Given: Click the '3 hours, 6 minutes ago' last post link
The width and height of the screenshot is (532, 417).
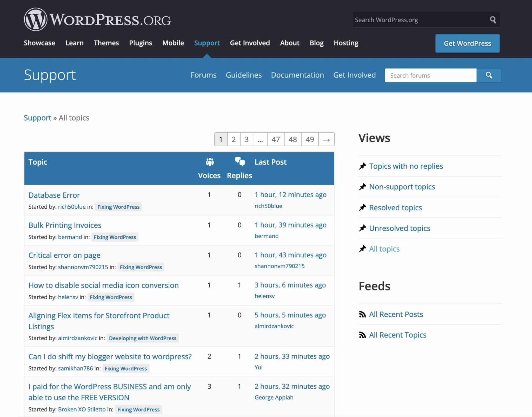Looking at the screenshot, I should pos(290,285).
